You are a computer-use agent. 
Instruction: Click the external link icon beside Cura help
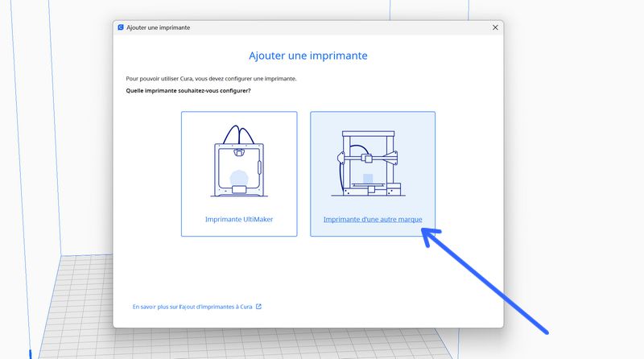pos(258,307)
